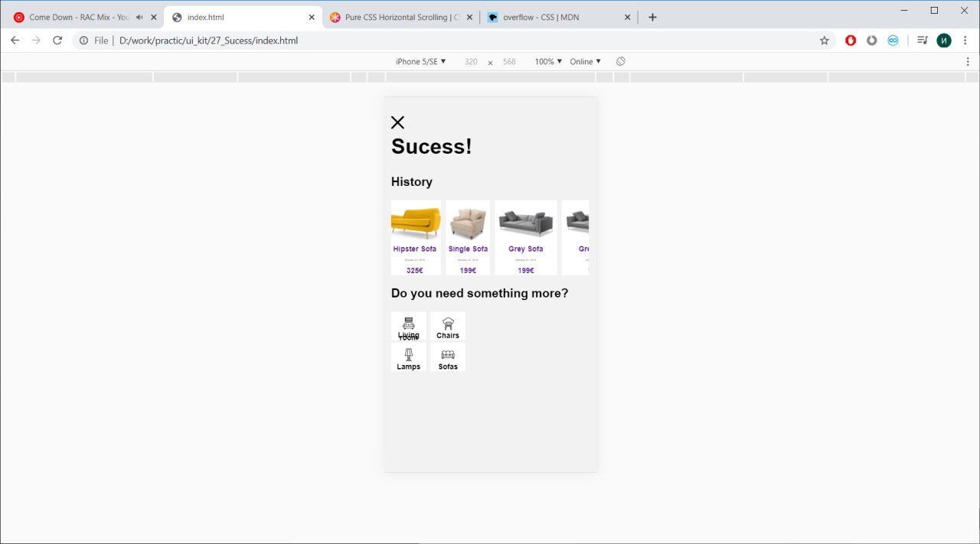Open the Online throttling dropdown
Image resolution: width=980 pixels, height=544 pixels.
click(x=586, y=61)
